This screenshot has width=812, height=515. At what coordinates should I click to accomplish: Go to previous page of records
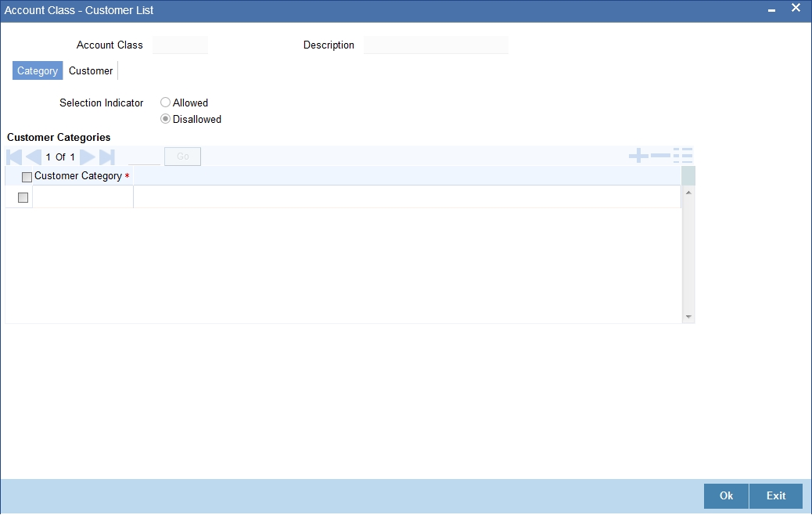34,157
